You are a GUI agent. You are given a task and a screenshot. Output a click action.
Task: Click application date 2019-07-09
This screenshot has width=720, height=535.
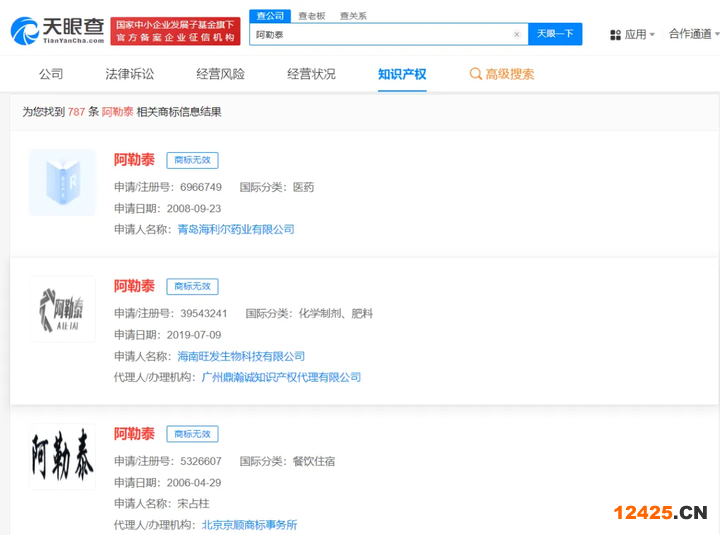[194, 335]
